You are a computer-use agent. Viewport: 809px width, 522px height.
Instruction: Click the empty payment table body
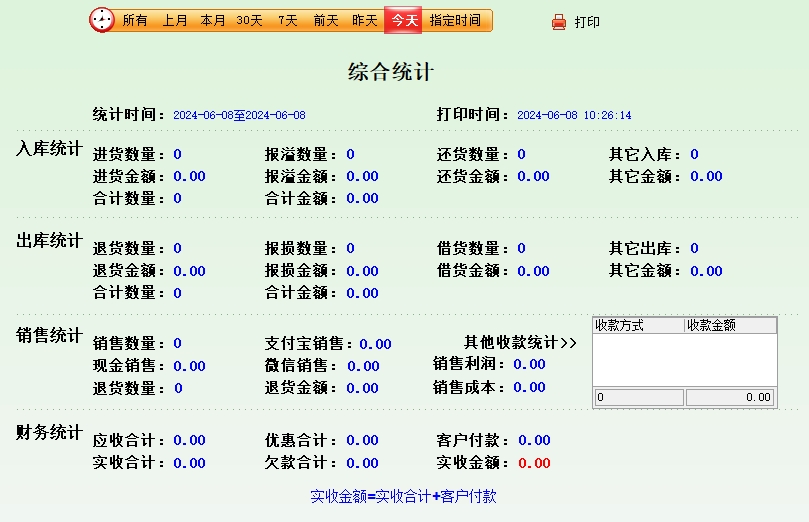click(x=684, y=360)
